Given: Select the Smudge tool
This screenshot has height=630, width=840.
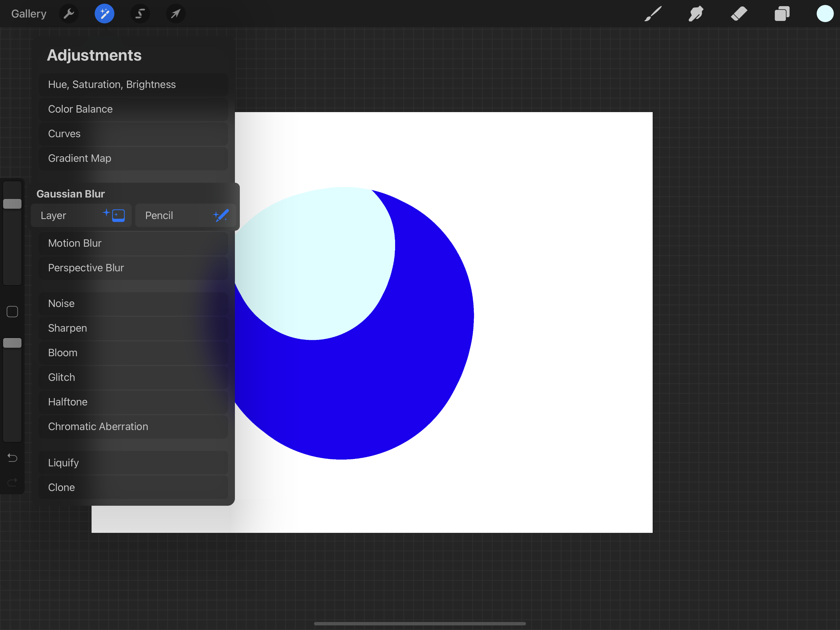Looking at the screenshot, I should (x=696, y=14).
